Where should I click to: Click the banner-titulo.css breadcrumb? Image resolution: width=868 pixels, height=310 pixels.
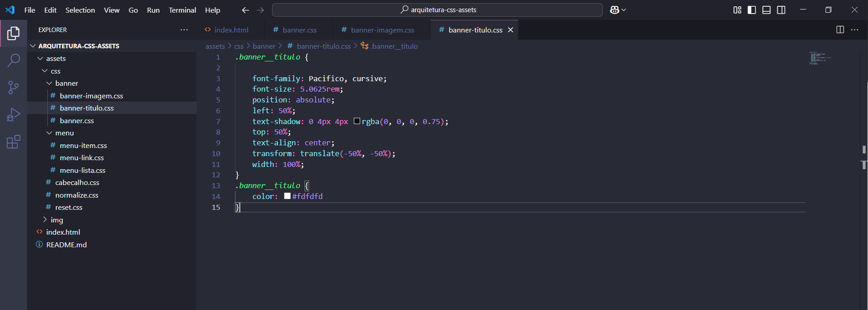click(x=319, y=46)
